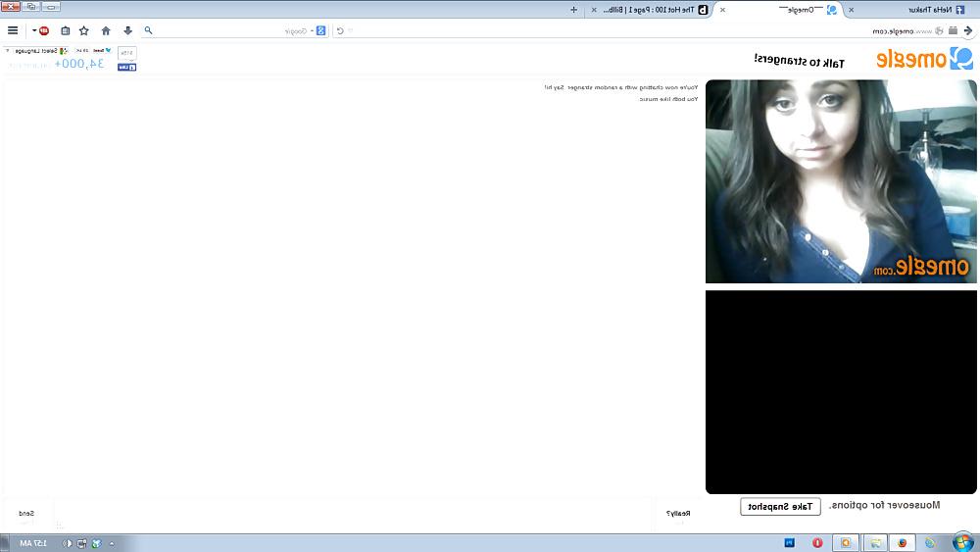Screen dimensions: 980x552
Task: Click the red Adblock Plus icon
Action: (x=44, y=30)
